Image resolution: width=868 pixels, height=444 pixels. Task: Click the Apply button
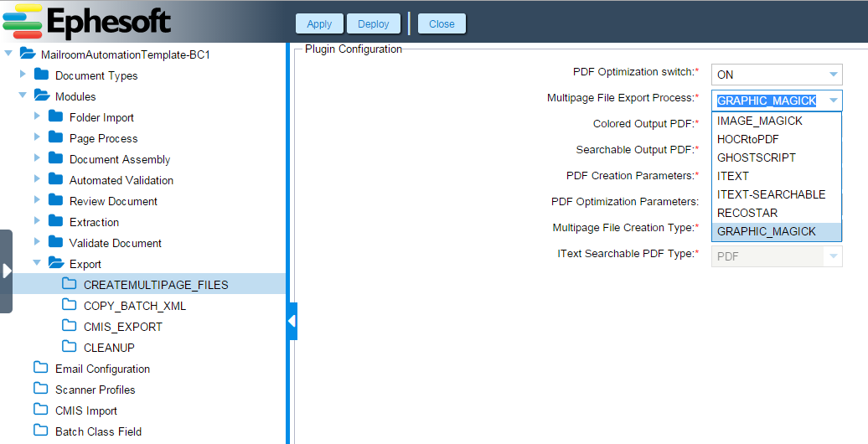click(x=319, y=23)
